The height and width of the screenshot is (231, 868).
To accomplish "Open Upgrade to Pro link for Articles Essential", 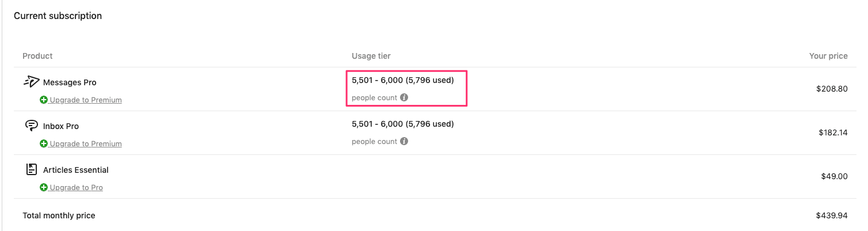I will pyautogui.click(x=76, y=187).
